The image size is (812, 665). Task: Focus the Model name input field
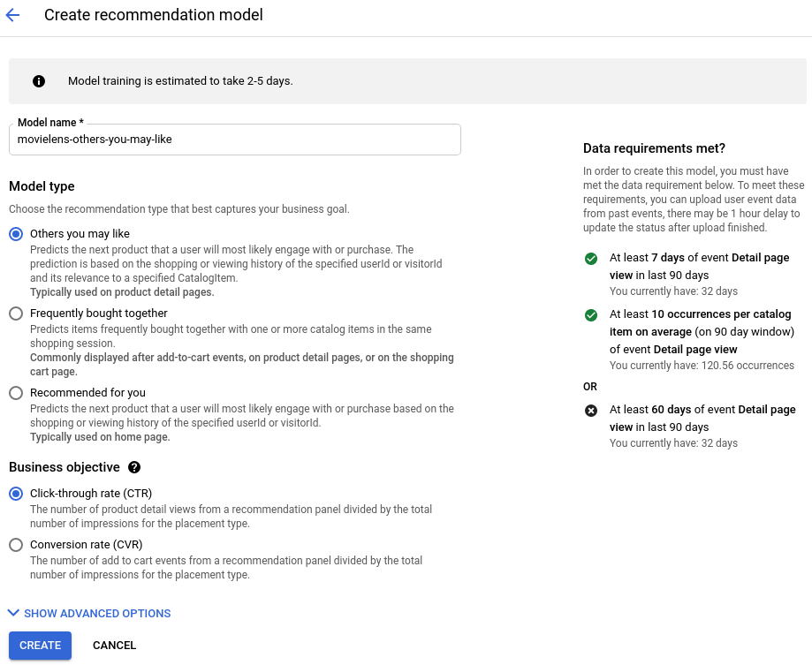(x=234, y=140)
